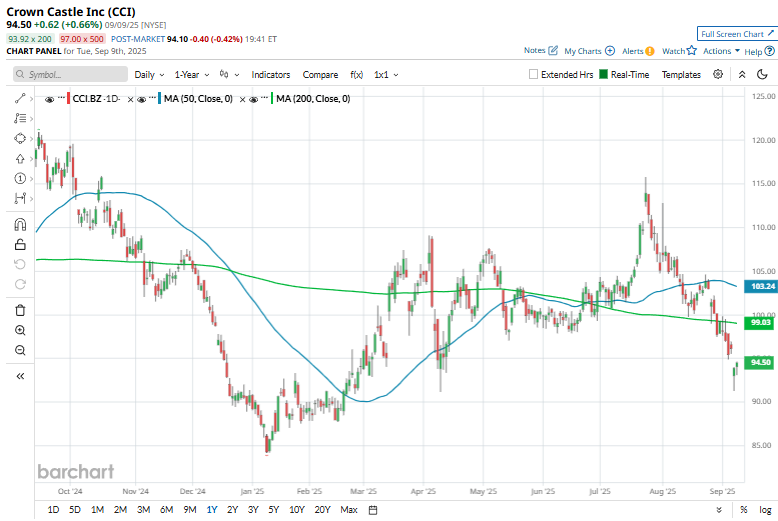Expand the line tool options chevron
The width and height of the screenshot is (778, 521).
31,99
